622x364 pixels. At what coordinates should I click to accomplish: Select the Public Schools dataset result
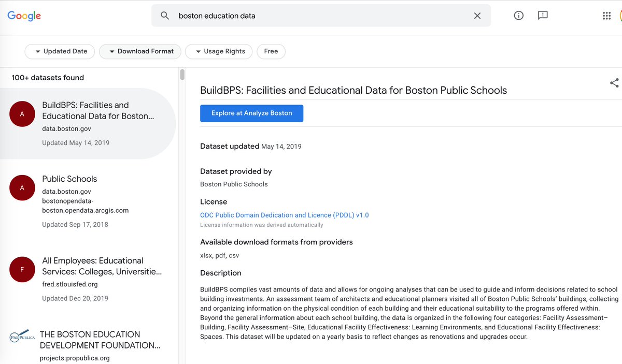tap(88, 201)
